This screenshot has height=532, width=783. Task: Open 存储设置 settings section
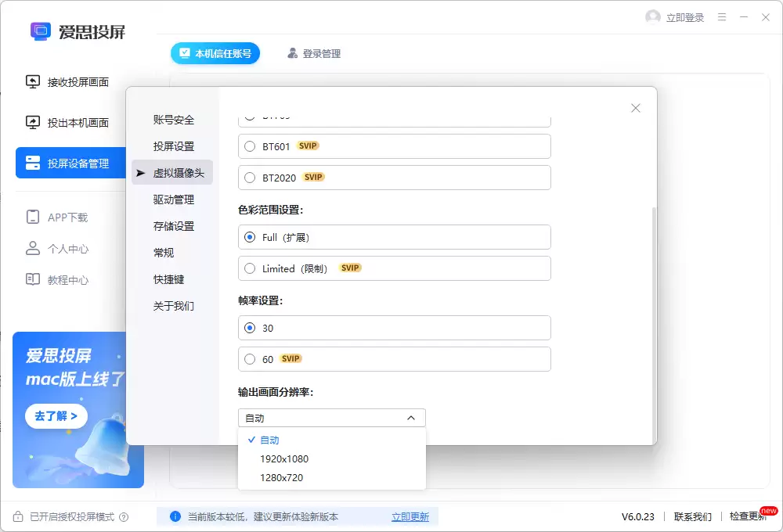173,226
